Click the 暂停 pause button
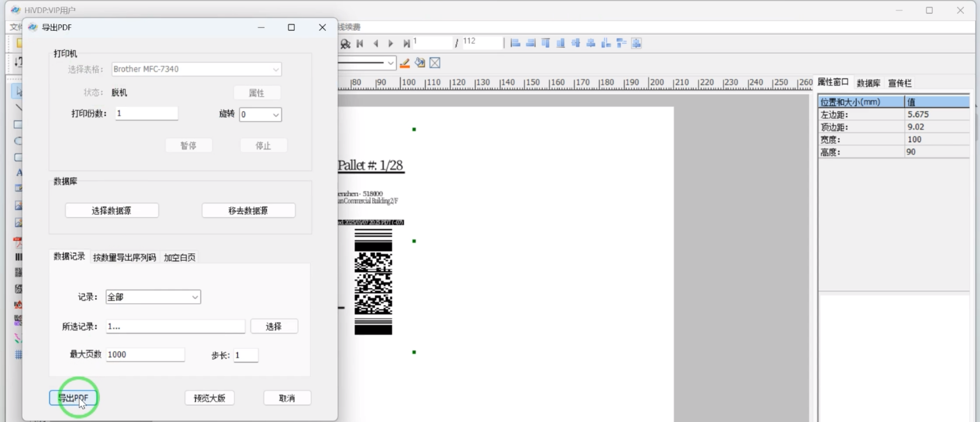980x422 pixels. coord(189,145)
